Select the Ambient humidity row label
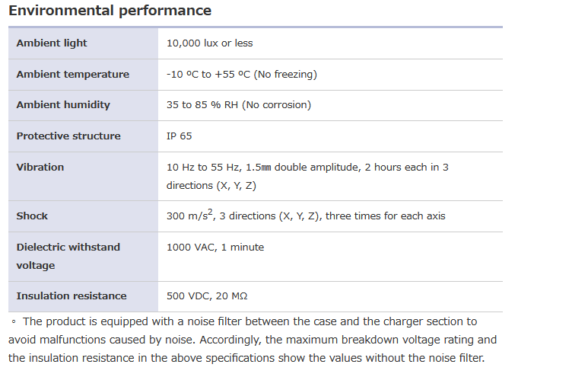Screen dimensions: 588x377 [x=63, y=105]
